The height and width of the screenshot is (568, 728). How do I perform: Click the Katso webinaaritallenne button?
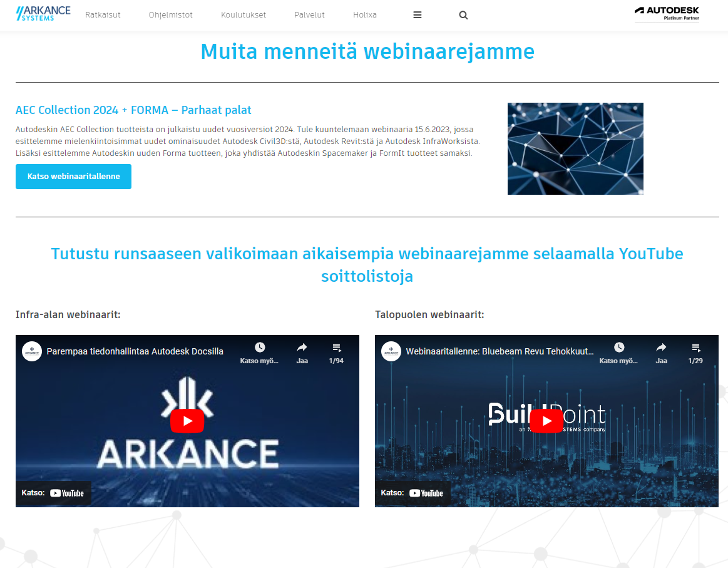[73, 177]
